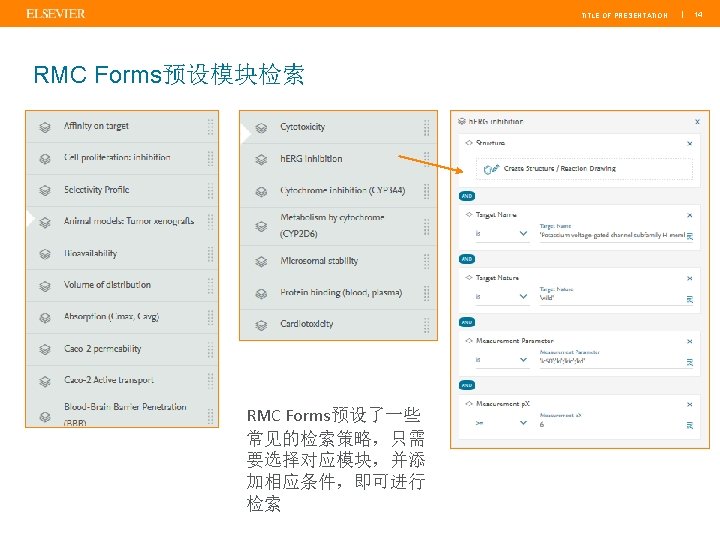Remove the Measurement Parameter query block
This screenshot has width=720, height=540.
click(689, 342)
